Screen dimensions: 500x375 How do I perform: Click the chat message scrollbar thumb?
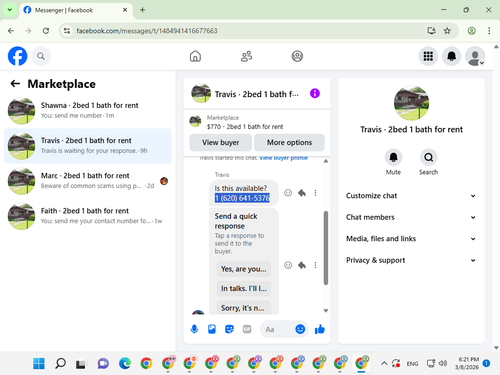[326, 248]
